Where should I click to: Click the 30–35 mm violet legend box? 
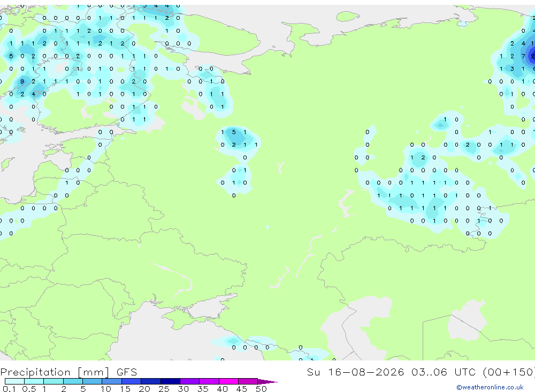(190, 381)
